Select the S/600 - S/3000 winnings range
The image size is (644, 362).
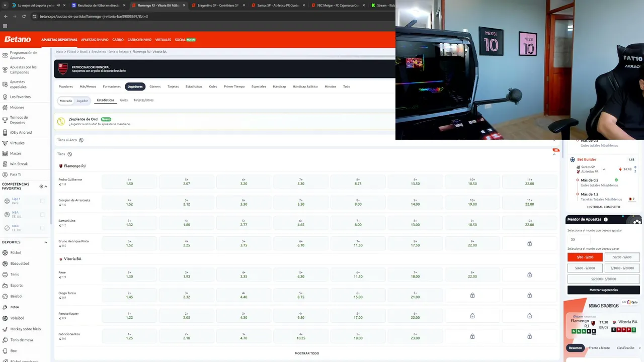[x=585, y=268]
